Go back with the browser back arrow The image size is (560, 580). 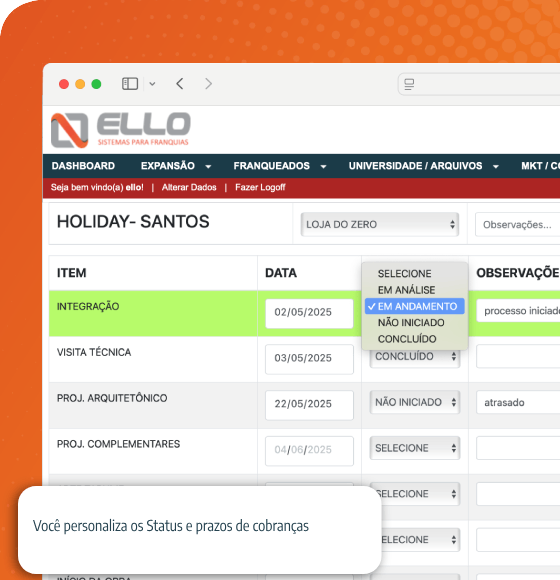click(180, 84)
